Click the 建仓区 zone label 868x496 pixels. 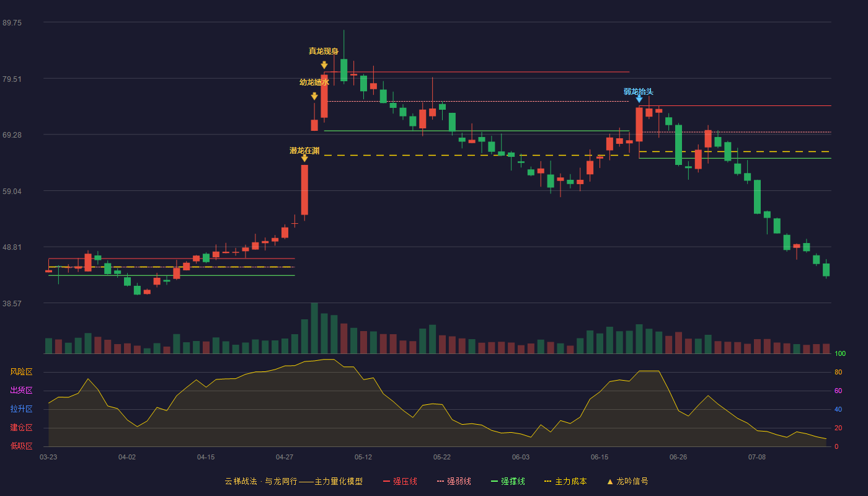(x=21, y=428)
